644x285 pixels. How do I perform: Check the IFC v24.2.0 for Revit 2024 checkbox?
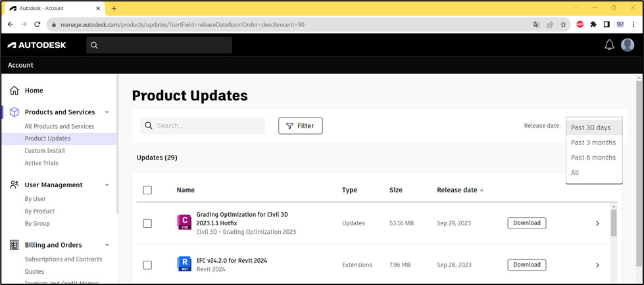[147, 265]
